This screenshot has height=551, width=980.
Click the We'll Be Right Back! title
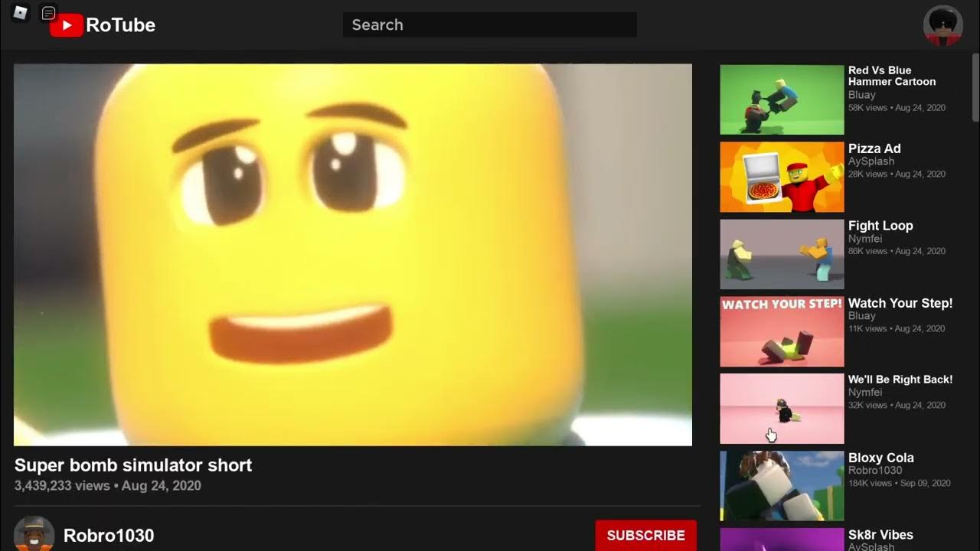900,380
